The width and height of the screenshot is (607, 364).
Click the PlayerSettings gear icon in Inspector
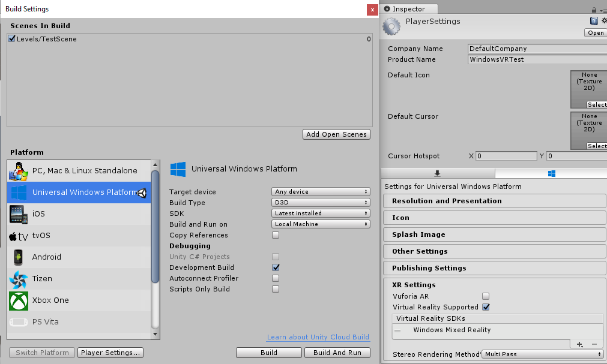(391, 26)
